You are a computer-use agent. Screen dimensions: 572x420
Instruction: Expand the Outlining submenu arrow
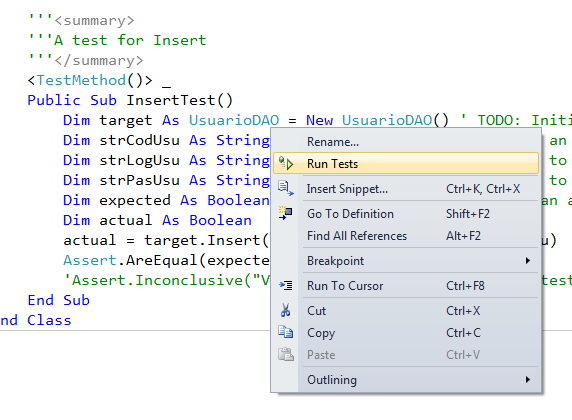(528, 379)
